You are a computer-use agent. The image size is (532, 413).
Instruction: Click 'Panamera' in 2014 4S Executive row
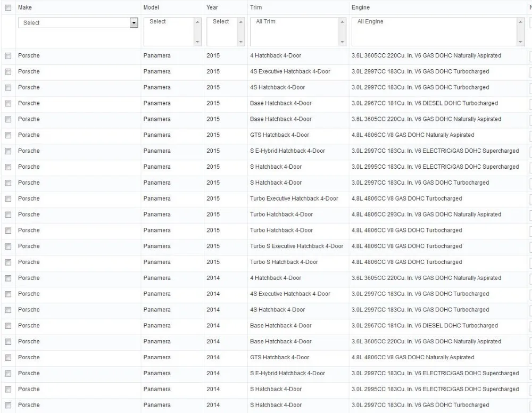click(157, 294)
